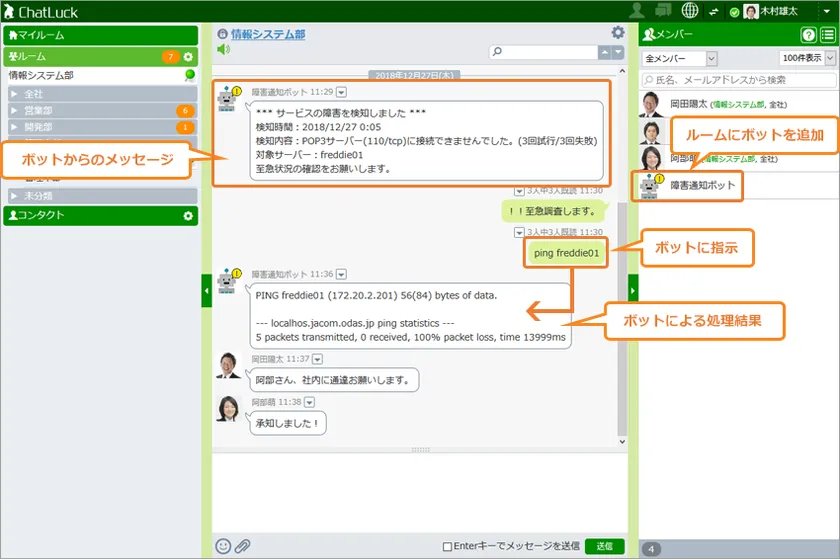Click the emoji smiley icon
This screenshot has width=840, height=559.
(x=223, y=546)
